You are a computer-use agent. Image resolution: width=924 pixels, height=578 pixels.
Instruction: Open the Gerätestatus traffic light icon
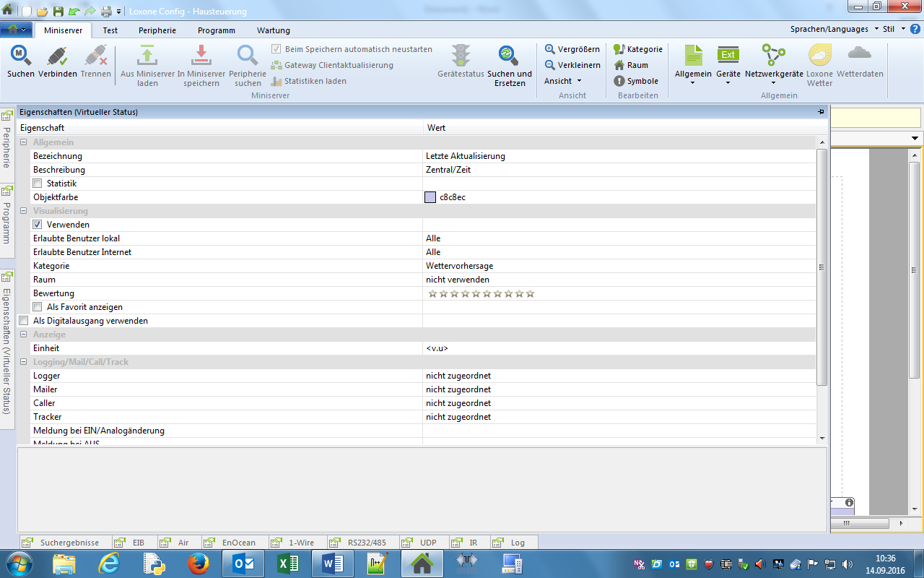pyautogui.click(x=461, y=56)
